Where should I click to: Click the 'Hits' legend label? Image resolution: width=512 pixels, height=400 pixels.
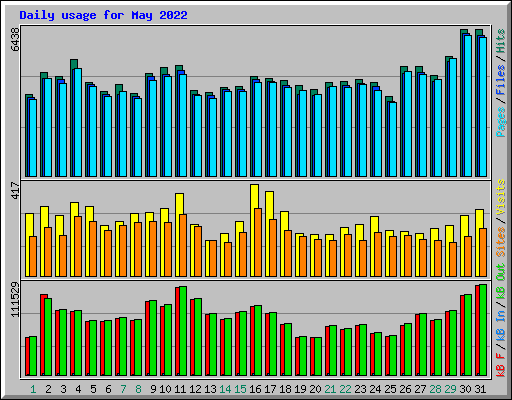[x=501, y=41]
